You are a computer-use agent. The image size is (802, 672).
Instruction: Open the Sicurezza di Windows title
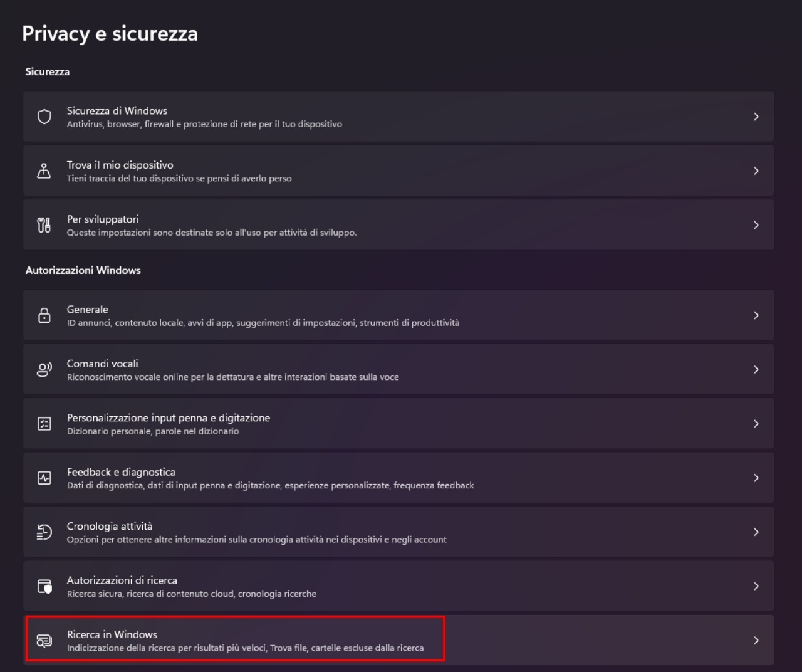(x=117, y=111)
